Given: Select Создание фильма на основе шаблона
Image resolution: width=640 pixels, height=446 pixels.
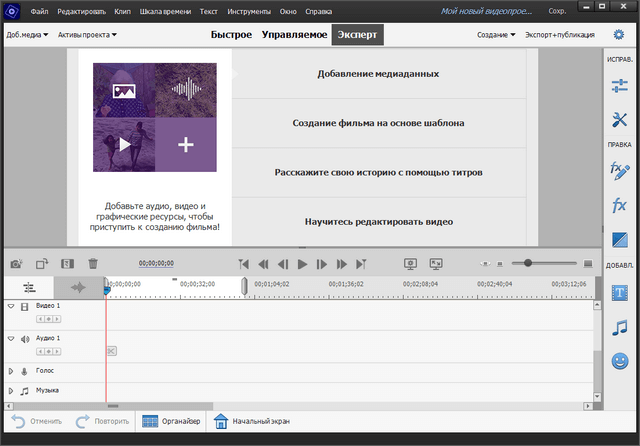Looking at the screenshot, I should (378, 123).
